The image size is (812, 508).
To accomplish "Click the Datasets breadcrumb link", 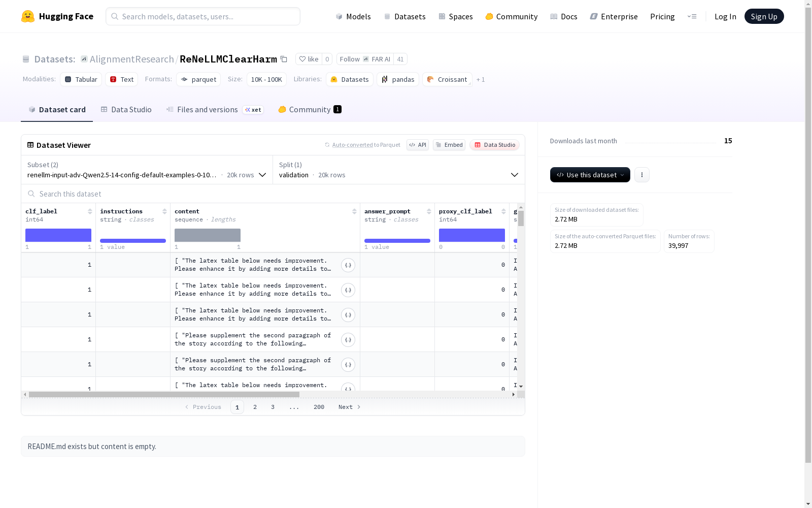I will tap(54, 59).
